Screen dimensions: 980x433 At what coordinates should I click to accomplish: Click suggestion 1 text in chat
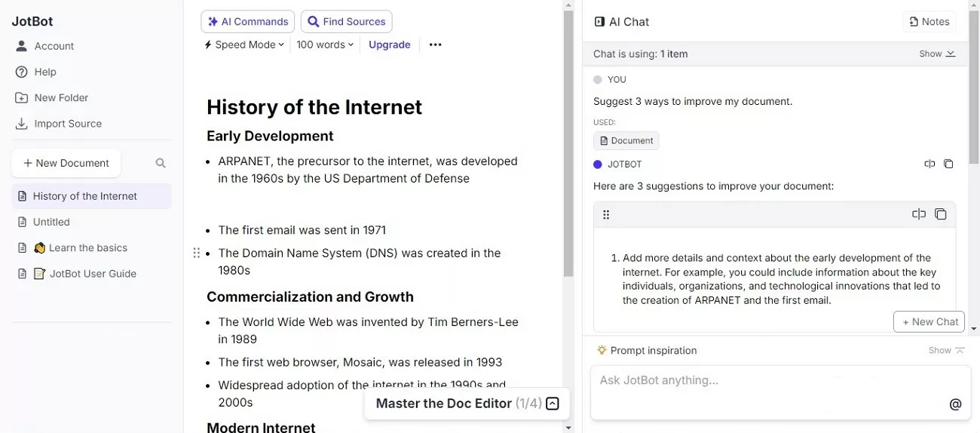(x=781, y=279)
